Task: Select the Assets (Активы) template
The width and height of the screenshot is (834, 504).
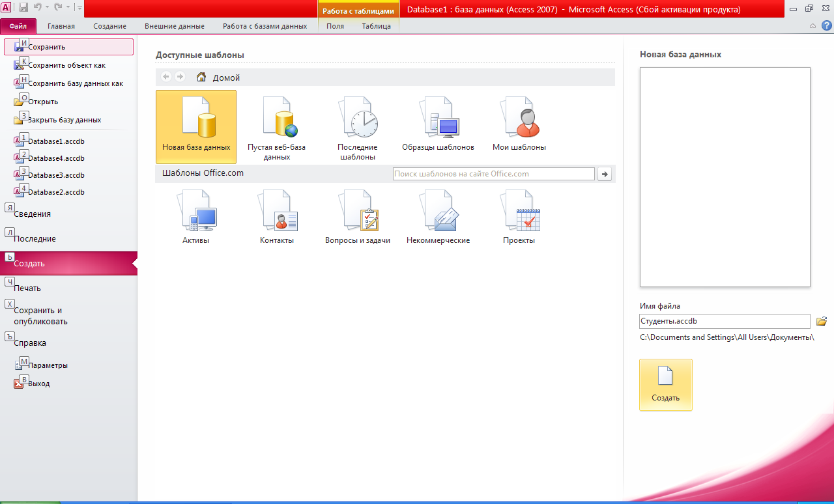Action: coord(196,217)
